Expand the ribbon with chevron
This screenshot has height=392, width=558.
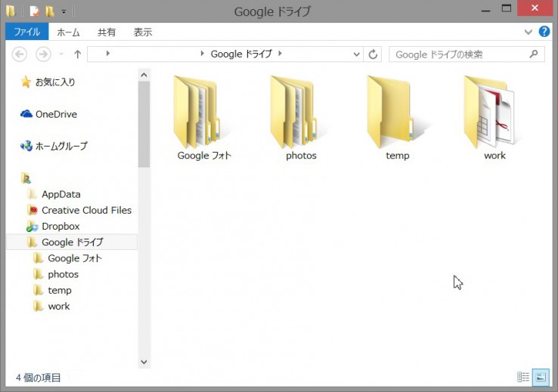tap(529, 32)
